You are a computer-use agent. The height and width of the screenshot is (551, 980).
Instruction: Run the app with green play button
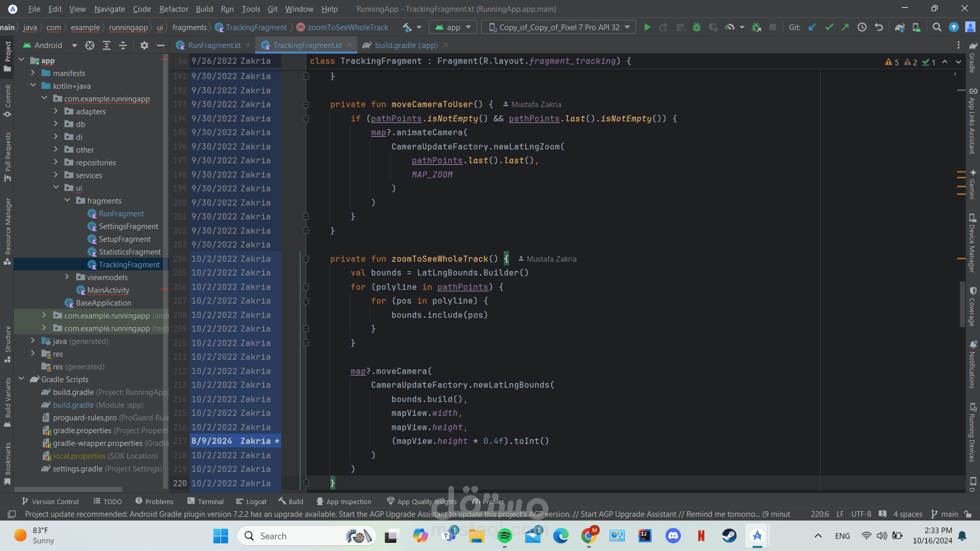[x=647, y=28]
